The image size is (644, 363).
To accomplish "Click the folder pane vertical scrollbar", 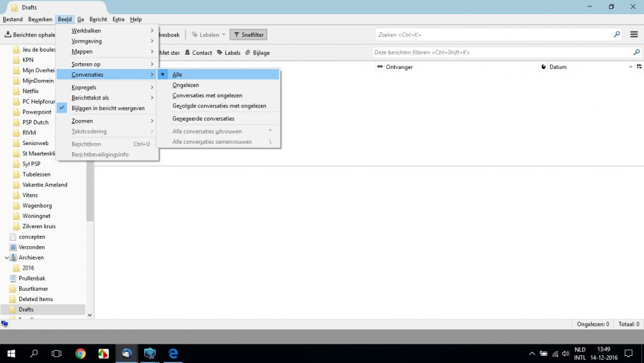I will (90, 193).
